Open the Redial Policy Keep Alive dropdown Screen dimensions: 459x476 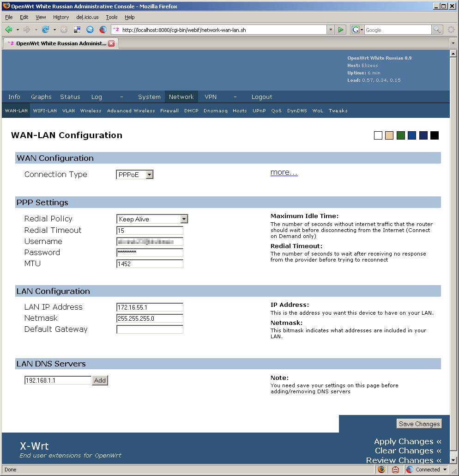pos(184,219)
